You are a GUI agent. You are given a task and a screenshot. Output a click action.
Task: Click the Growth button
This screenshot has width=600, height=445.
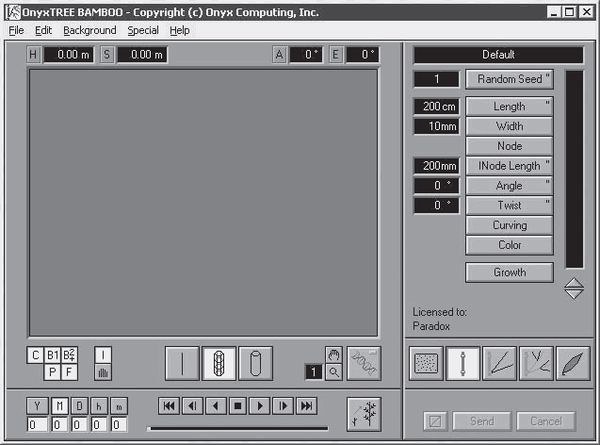point(509,272)
